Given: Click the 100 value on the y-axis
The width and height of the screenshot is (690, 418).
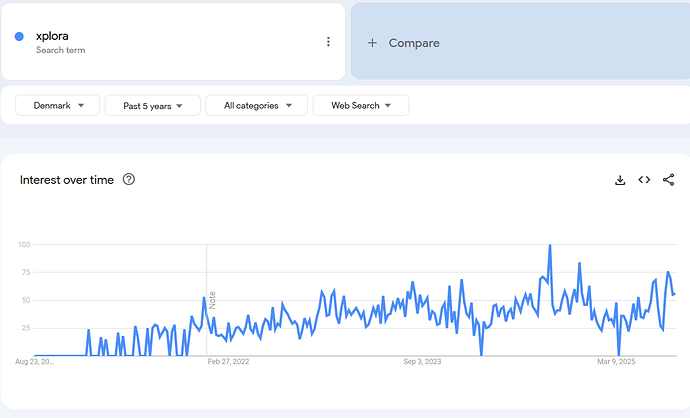Looking at the screenshot, I should 25,245.
